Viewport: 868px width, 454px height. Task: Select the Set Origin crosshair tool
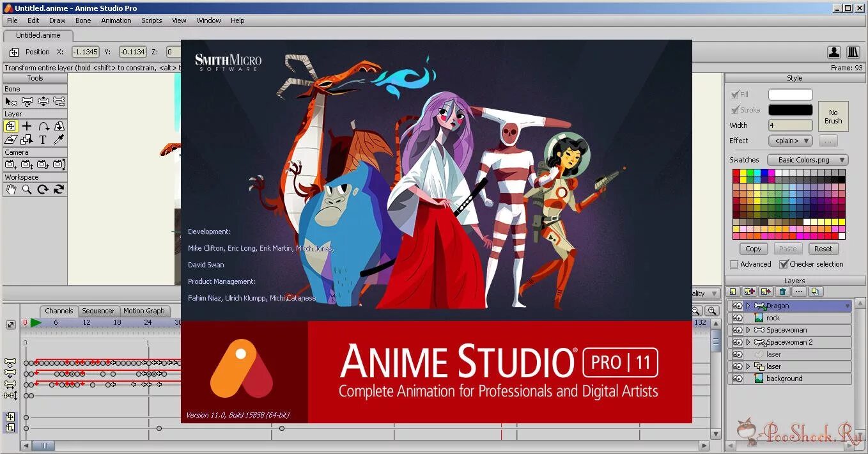click(27, 126)
